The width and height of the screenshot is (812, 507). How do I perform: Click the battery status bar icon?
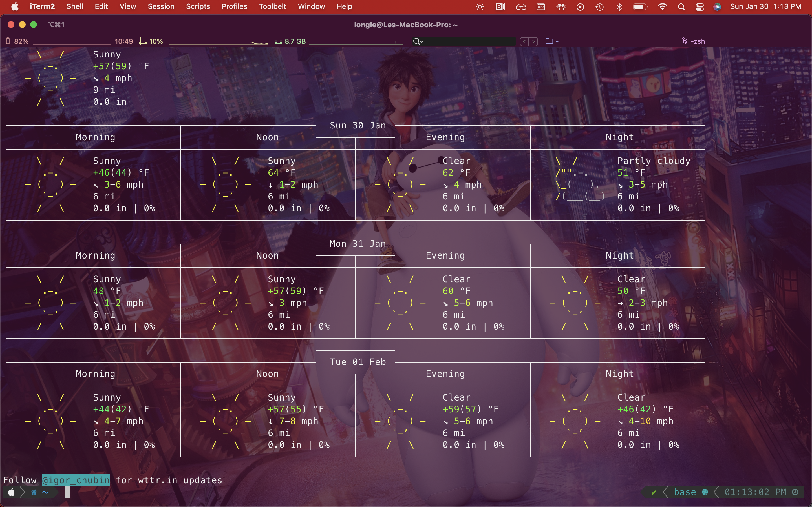click(x=8, y=41)
